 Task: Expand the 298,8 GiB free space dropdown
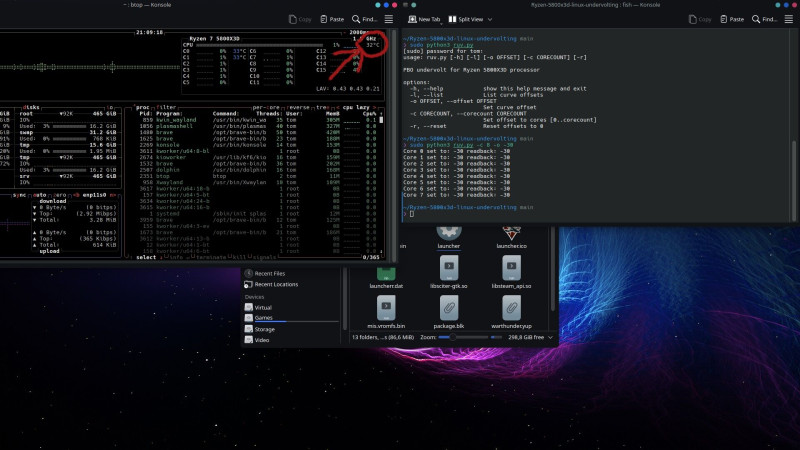(x=550, y=337)
